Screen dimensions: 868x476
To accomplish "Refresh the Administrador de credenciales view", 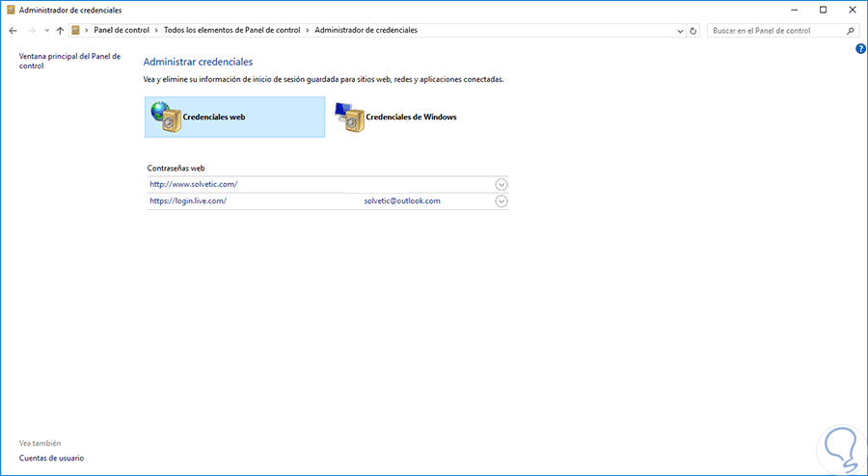I will click(693, 31).
